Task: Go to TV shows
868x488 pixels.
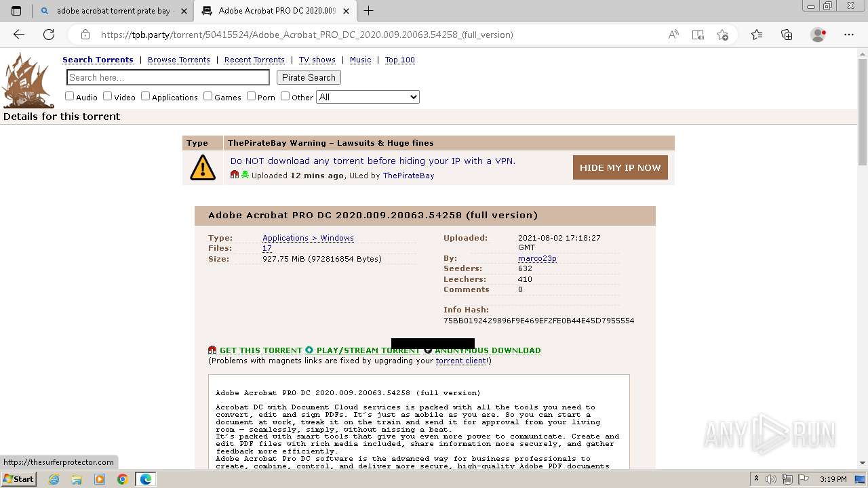Action: pyautogui.click(x=317, y=60)
